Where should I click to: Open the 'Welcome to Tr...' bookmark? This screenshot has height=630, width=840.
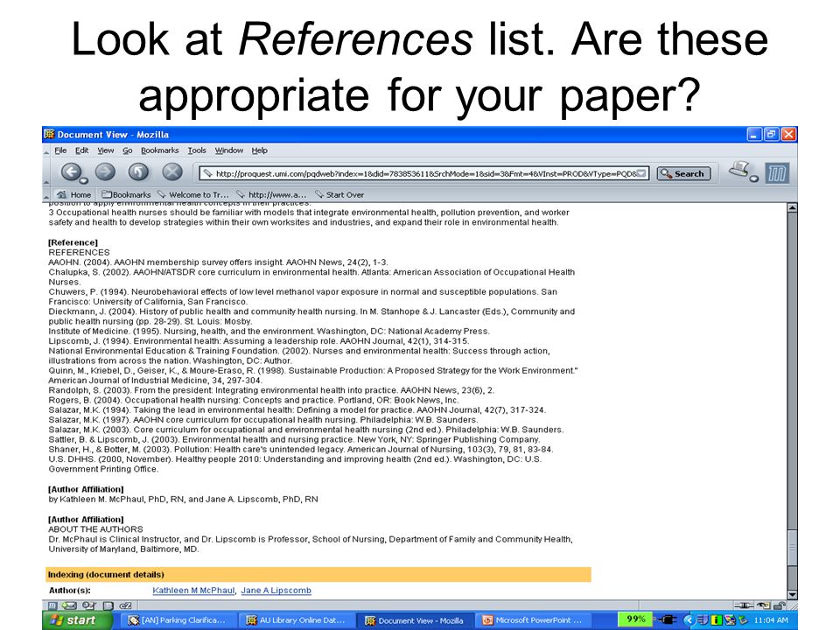click(192, 194)
